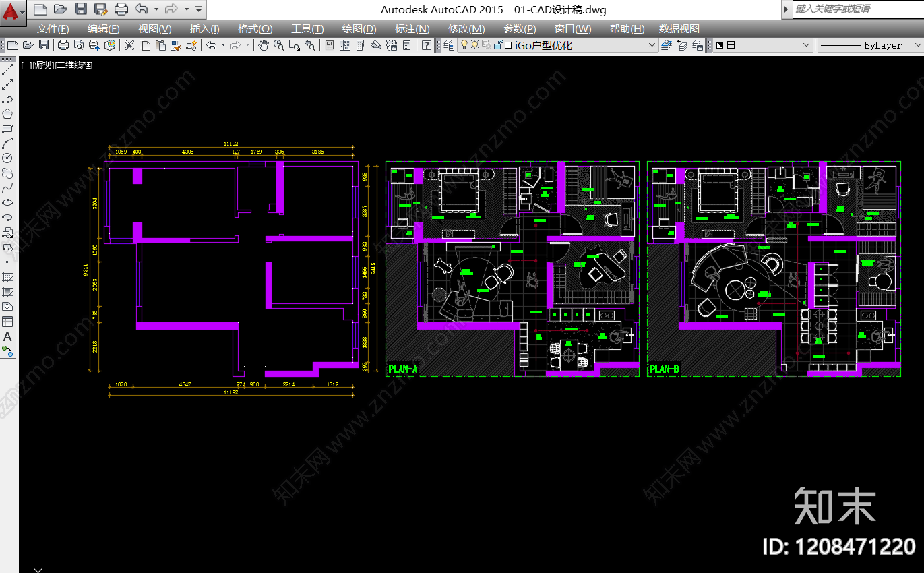The height and width of the screenshot is (573, 924).
Task: Select the Arc drawing tool
Action: click(8, 144)
